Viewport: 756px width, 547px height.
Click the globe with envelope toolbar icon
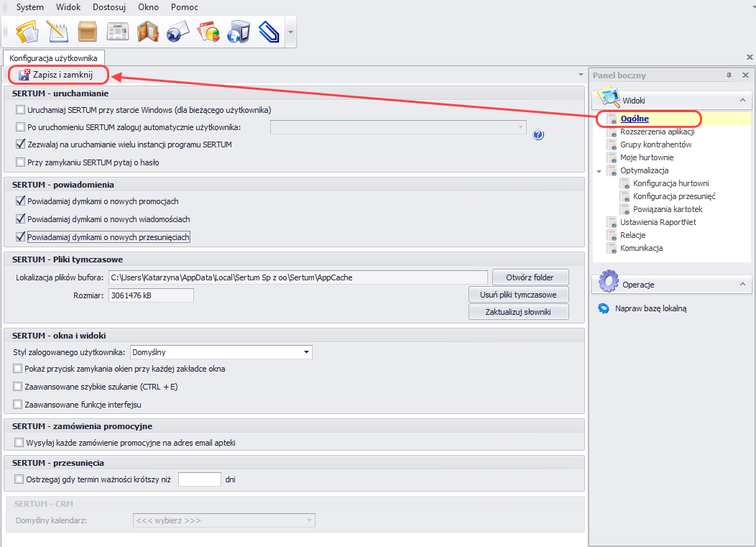tap(178, 32)
